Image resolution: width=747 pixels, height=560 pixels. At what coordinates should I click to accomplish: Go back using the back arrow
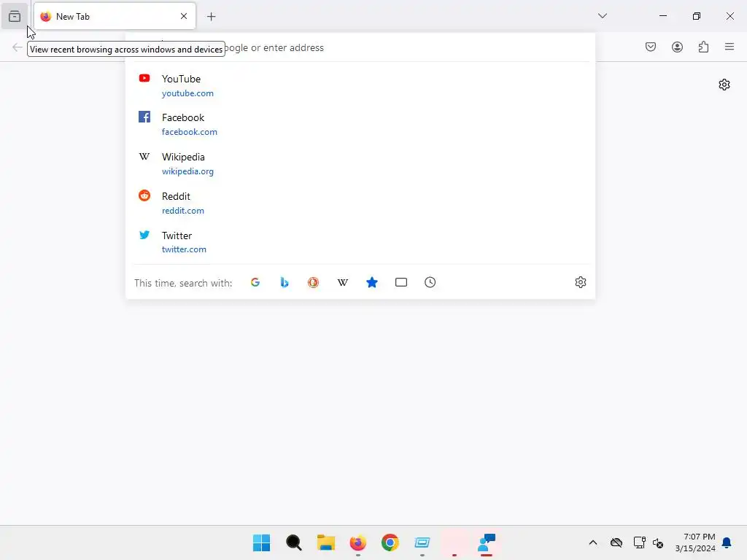(18, 47)
